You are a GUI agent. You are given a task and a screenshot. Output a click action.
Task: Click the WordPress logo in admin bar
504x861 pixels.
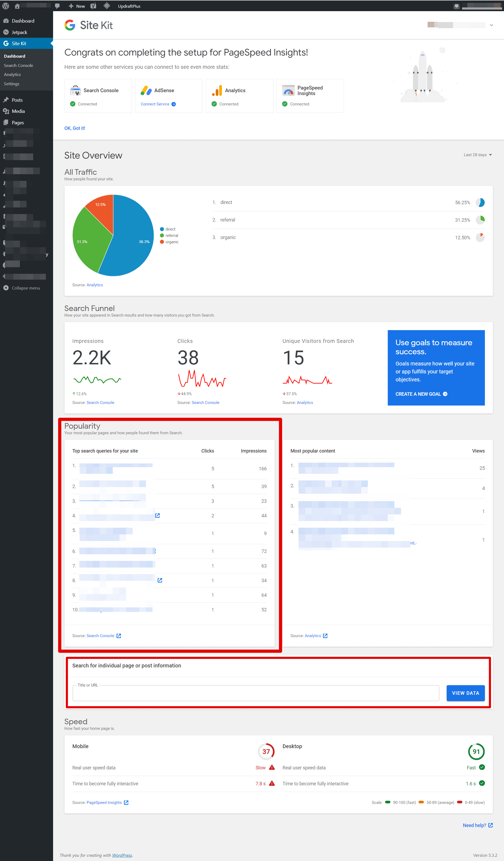tap(6, 6)
